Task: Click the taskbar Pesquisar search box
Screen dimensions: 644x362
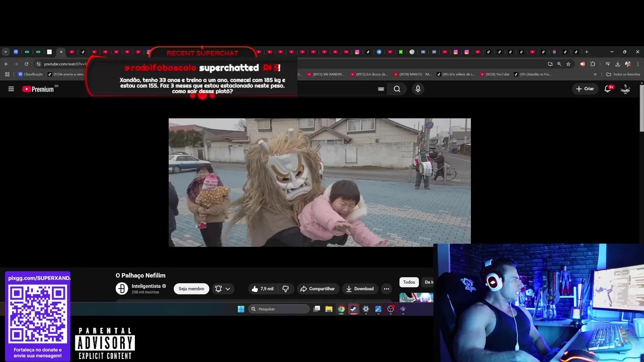Action: [279, 309]
